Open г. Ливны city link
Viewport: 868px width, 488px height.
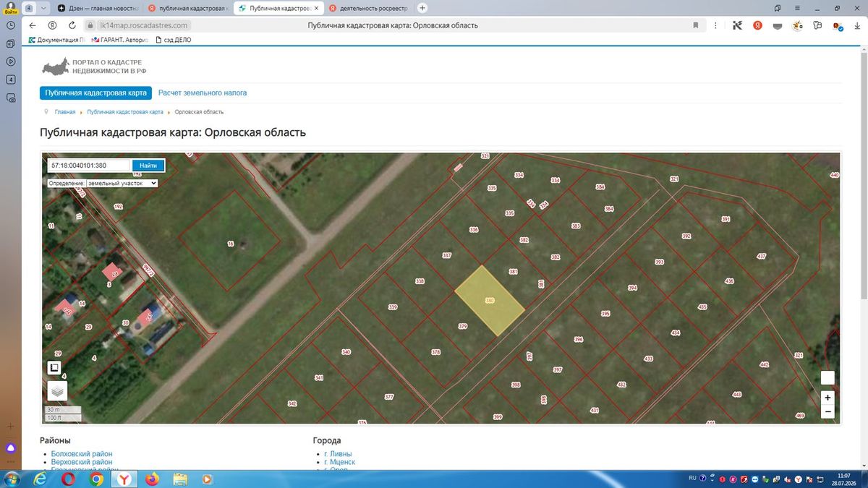[x=338, y=454]
